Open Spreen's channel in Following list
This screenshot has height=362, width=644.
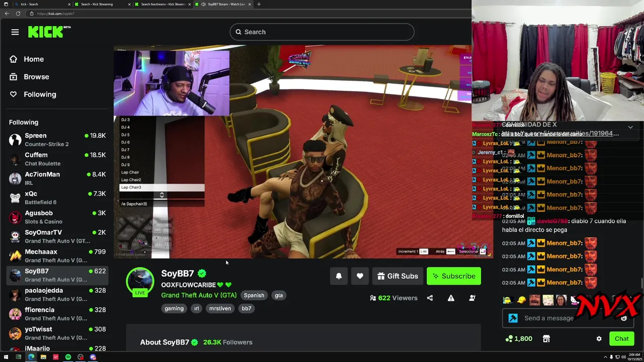[58, 140]
